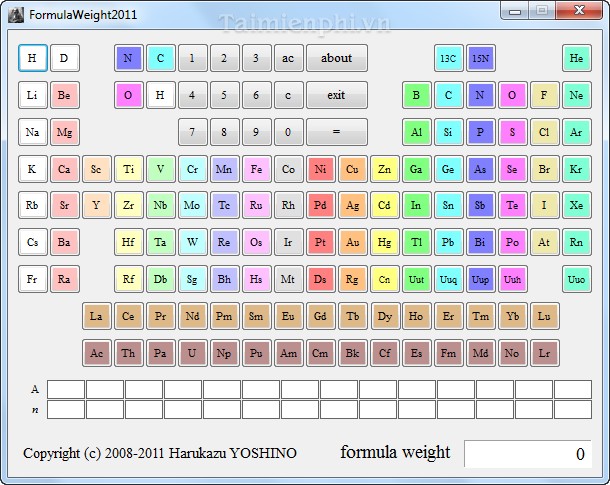Choose lutetium Lu element
The height and width of the screenshot is (485, 610).
[x=544, y=316]
